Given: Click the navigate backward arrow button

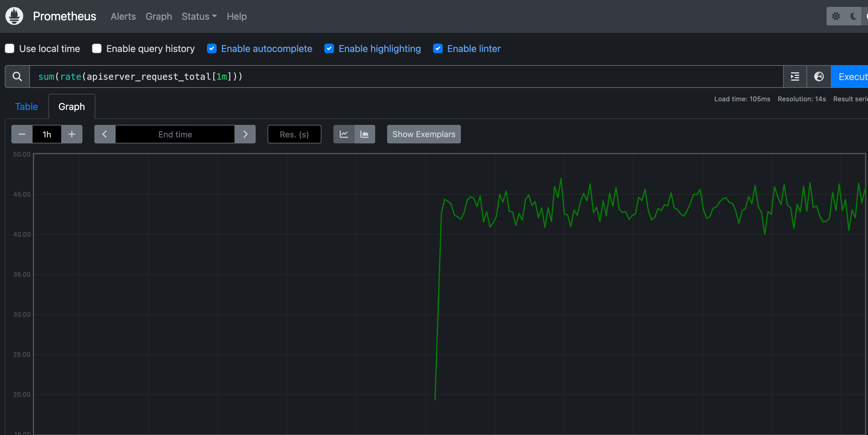Looking at the screenshot, I should [x=104, y=134].
